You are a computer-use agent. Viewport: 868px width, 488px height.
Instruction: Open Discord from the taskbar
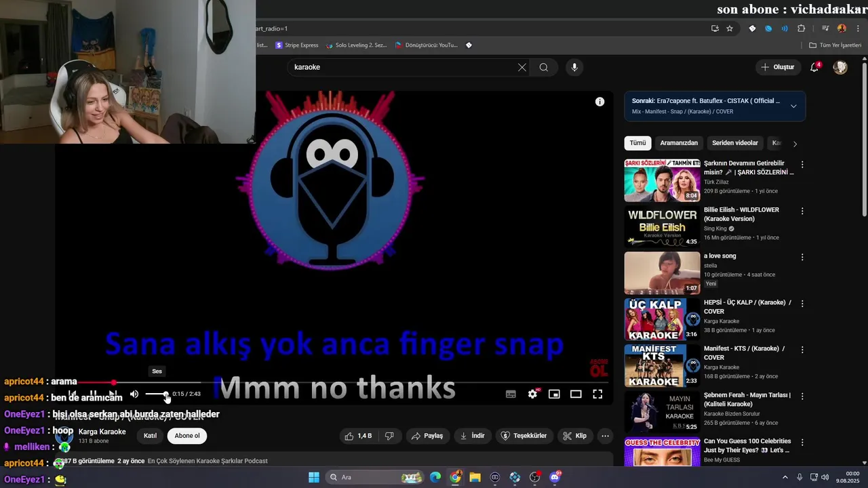pyautogui.click(x=555, y=477)
